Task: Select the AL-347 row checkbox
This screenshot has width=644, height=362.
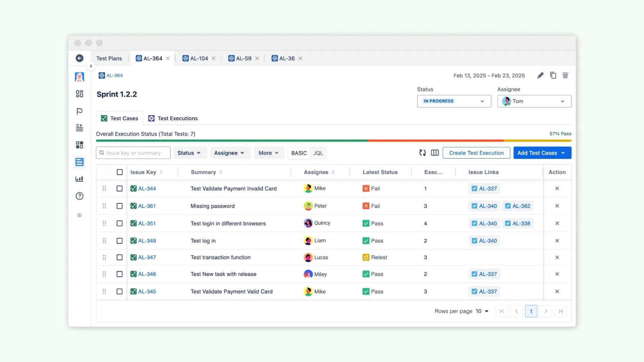Action: tap(120, 257)
